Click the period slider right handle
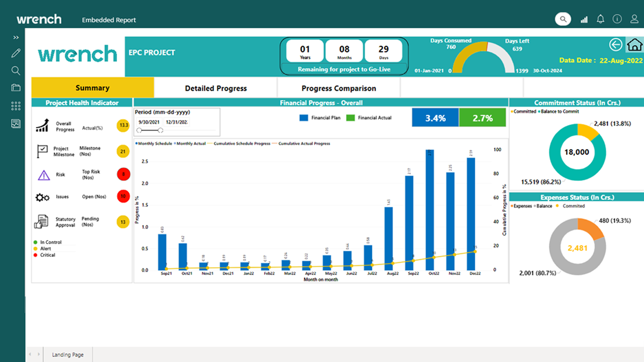This screenshot has width=644, height=362. click(160, 130)
